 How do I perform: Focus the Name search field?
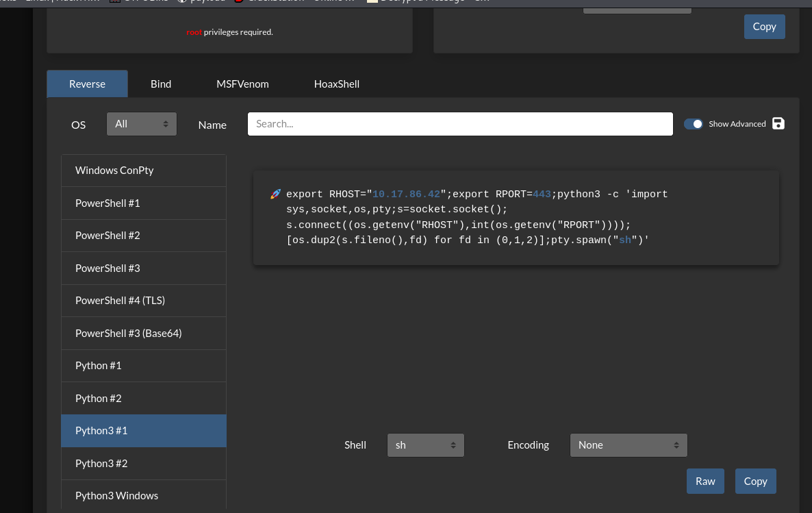click(460, 124)
